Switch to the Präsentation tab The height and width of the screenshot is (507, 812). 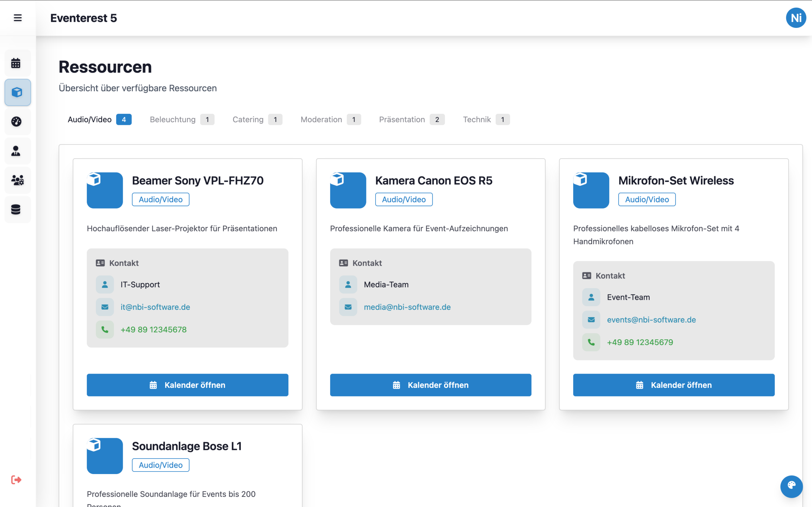(411, 120)
